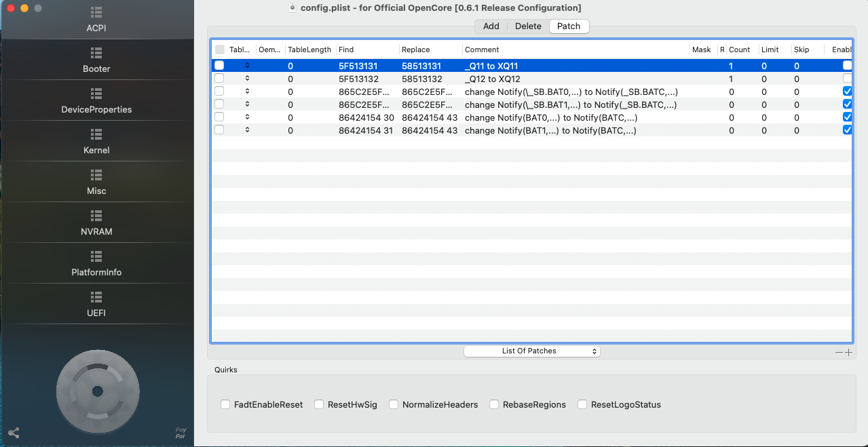This screenshot has height=447, width=868.
Task: Open the Kernel section icon
Action: pos(96,134)
